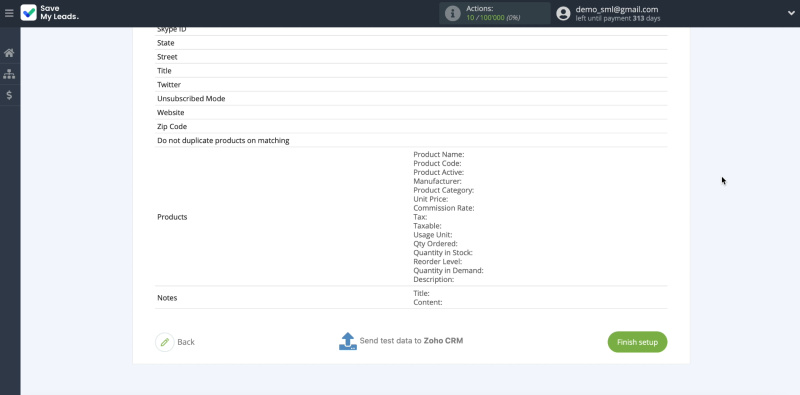
Task: Select the Twitter field row
Action: 411,85
